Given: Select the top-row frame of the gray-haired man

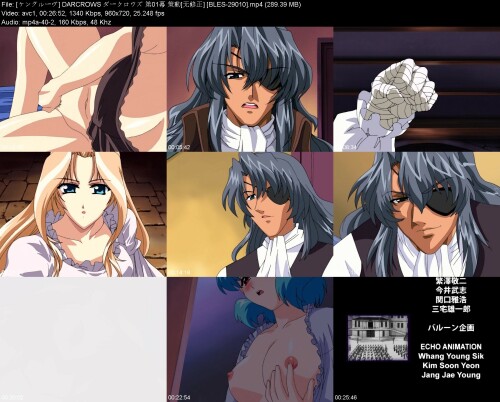Looking at the screenshot, I should [x=250, y=89].
